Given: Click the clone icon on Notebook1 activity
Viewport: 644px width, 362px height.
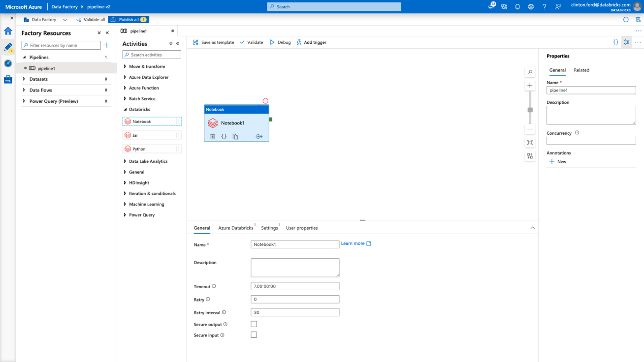Looking at the screenshot, I should (x=235, y=137).
